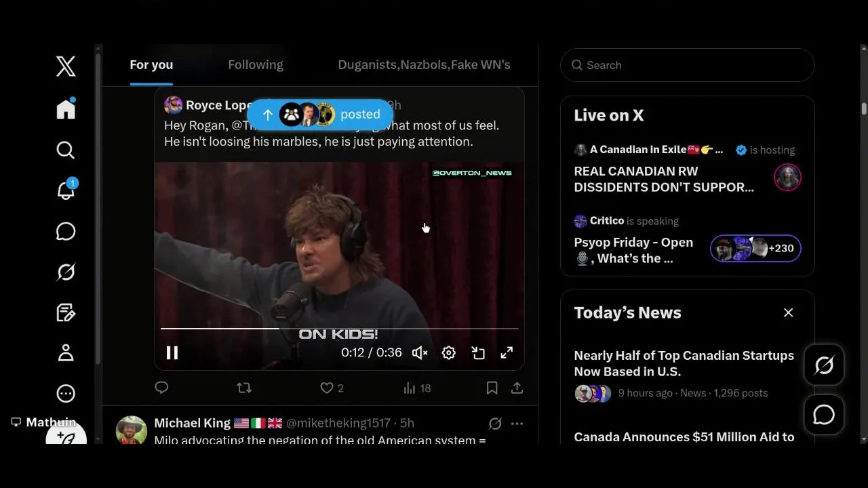View post analytics showing 18 views

point(417,388)
